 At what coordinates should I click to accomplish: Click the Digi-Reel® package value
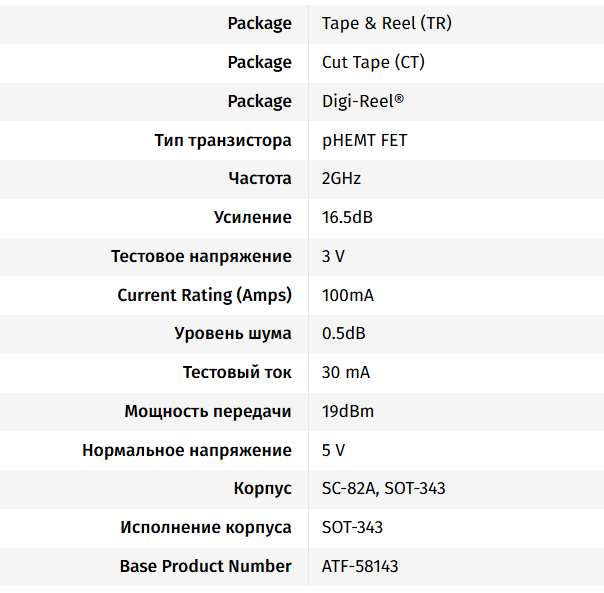363,101
